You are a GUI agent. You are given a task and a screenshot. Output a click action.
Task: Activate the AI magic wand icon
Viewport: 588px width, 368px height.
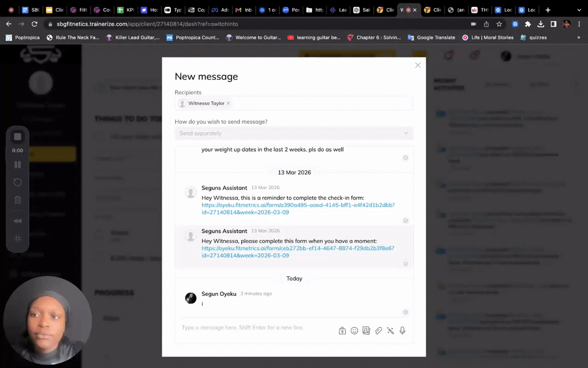[x=390, y=331]
